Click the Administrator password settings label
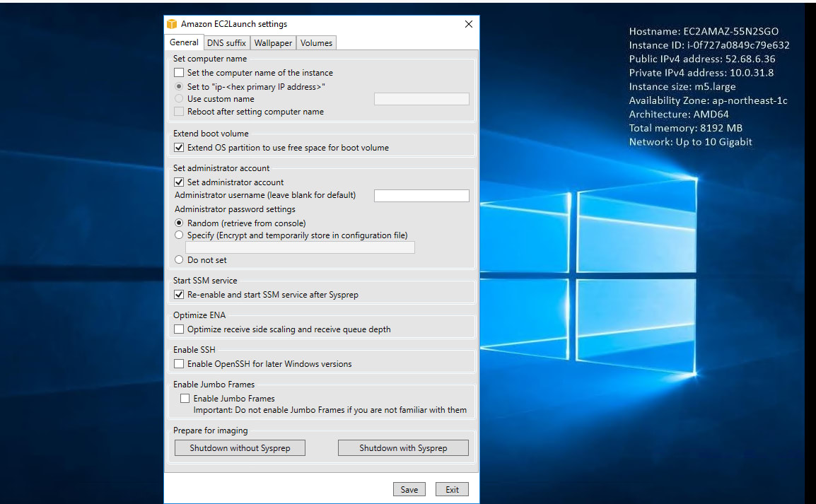The height and width of the screenshot is (504, 816). [x=235, y=209]
